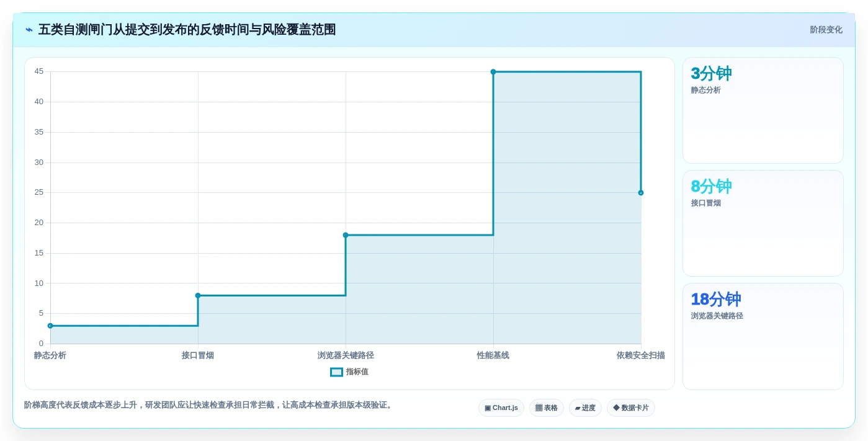Click the 接口冒烟 data point at value 8
868x441 pixels.
coord(198,295)
